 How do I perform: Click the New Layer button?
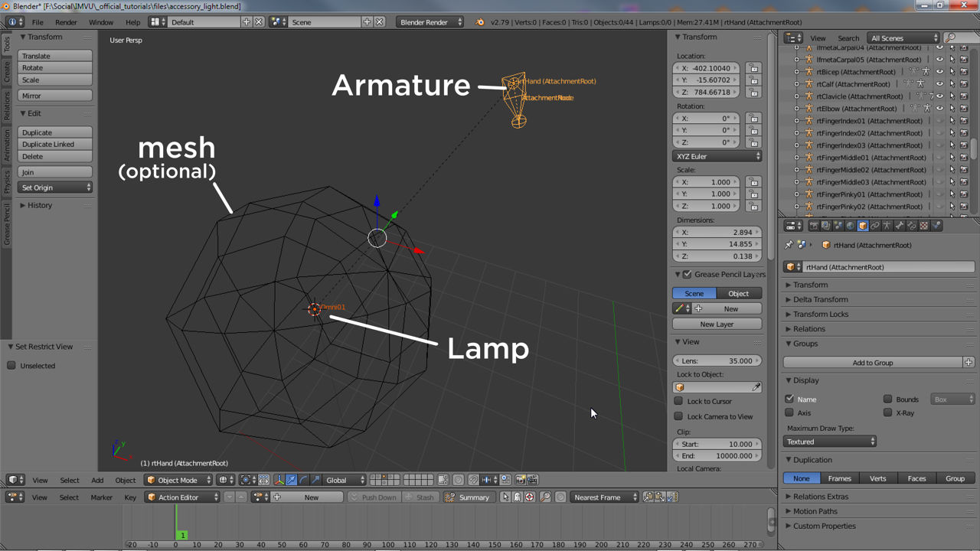(717, 324)
